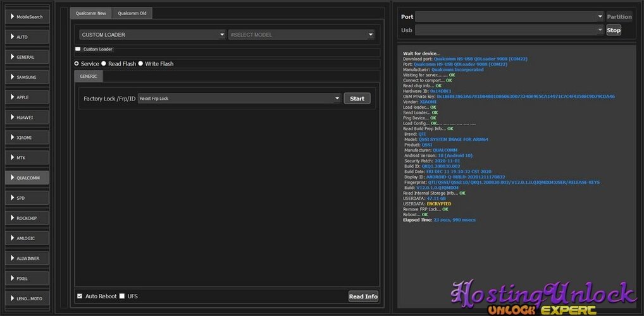Image resolution: width=644 pixels, height=316 pixels.
Task: Open the Port dropdown
Action: 509,17
